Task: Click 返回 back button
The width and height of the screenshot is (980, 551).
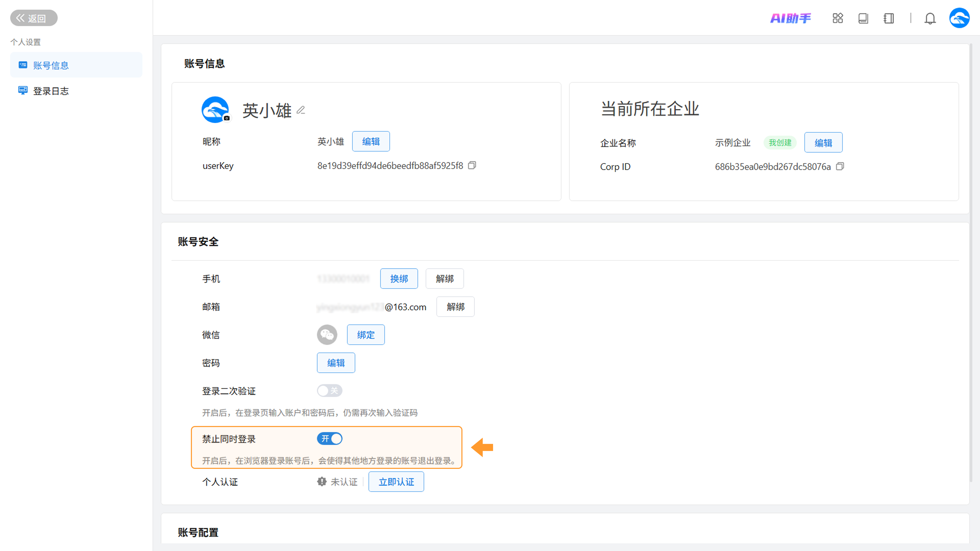Action: click(x=33, y=18)
